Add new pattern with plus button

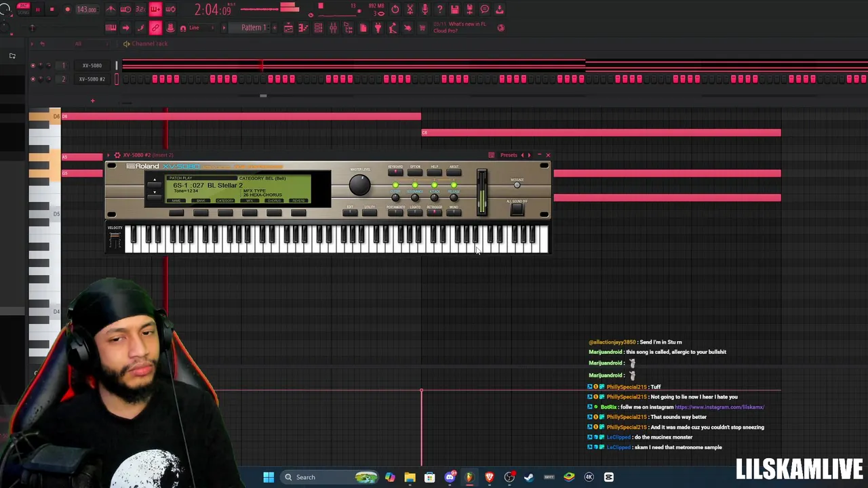click(x=275, y=28)
